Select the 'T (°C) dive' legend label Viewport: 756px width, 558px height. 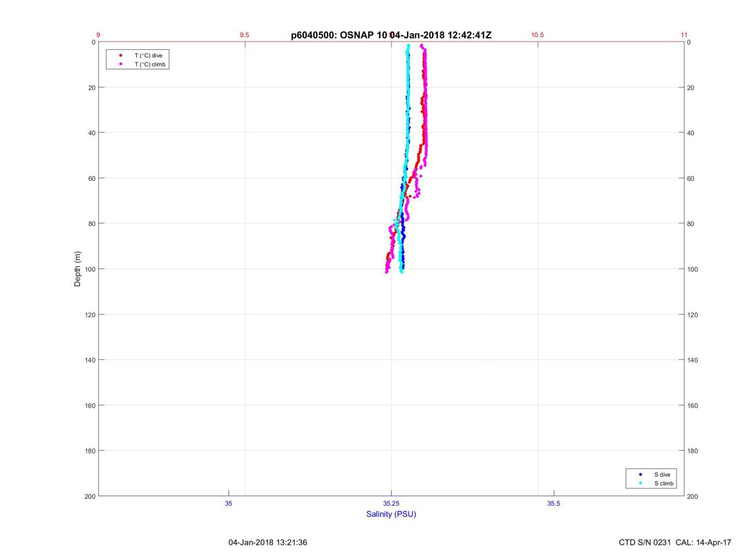click(x=148, y=55)
